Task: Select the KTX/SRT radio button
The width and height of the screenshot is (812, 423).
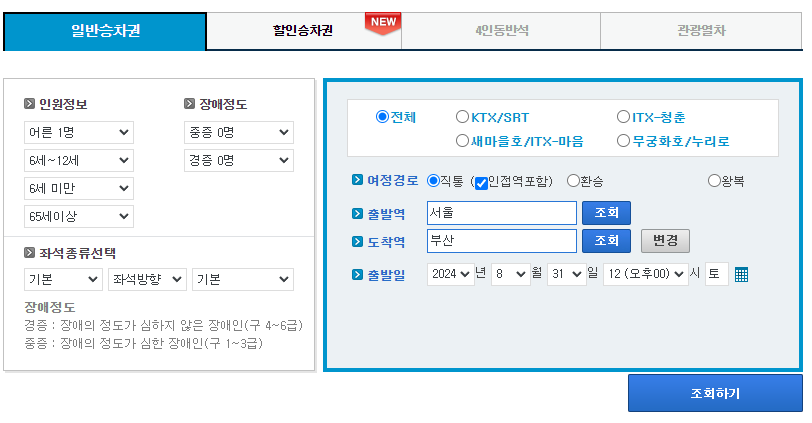Action: [x=462, y=116]
